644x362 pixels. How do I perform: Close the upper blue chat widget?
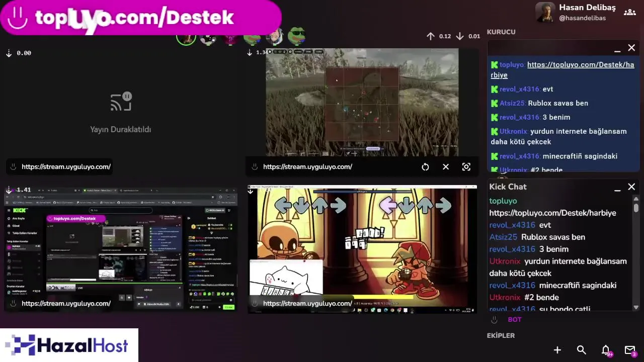pos(631,48)
